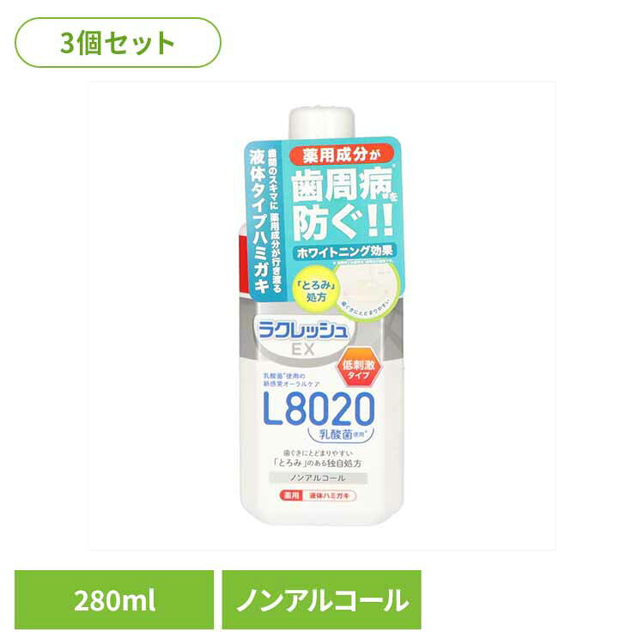The image size is (644, 644).
Task: Select the ホワイトニング効果 banner
Action: click(344, 252)
